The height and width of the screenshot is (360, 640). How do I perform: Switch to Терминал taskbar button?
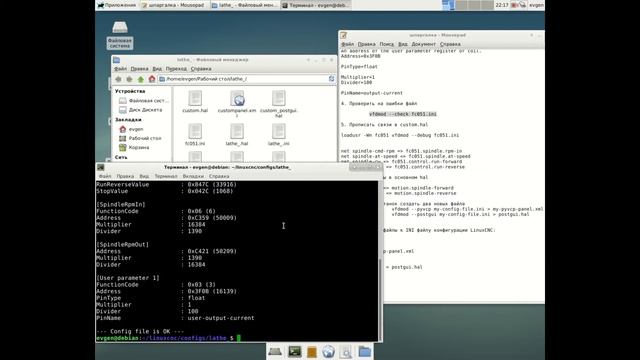click(316, 5)
